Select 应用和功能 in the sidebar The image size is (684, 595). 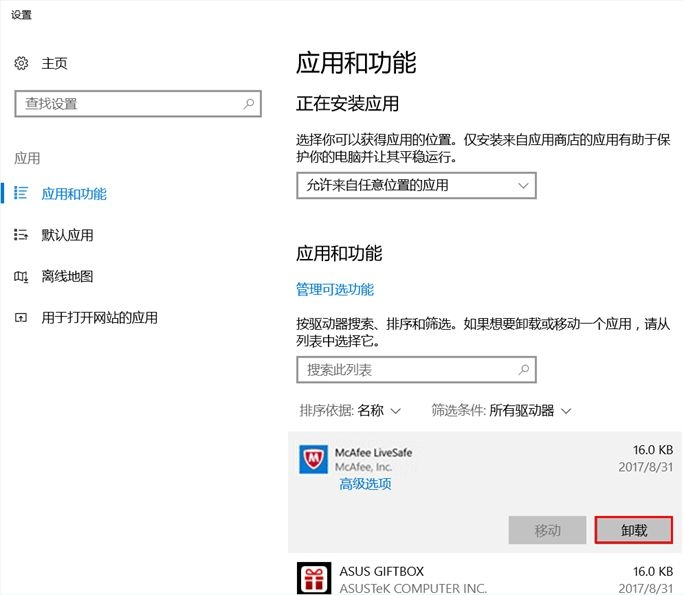coord(74,193)
